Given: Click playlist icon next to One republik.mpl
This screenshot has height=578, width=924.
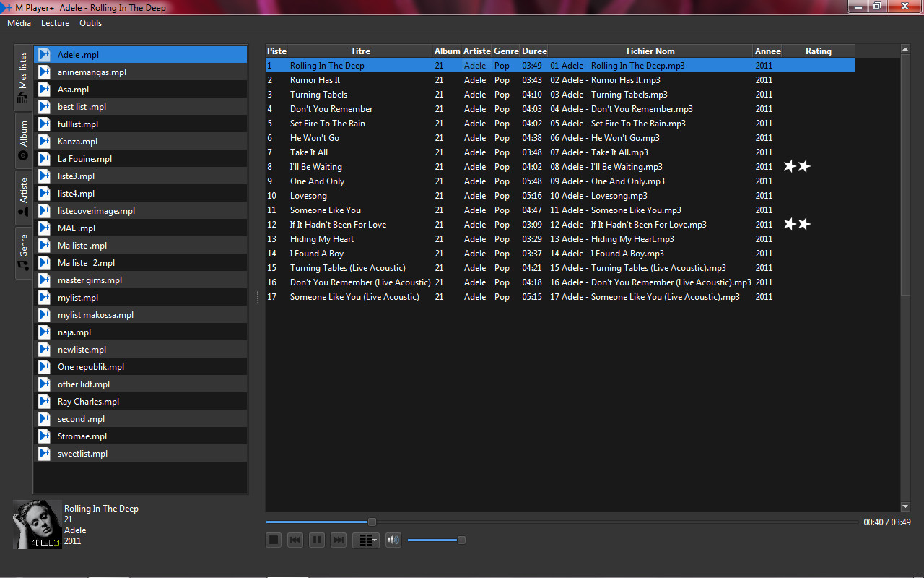Looking at the screenshot, I should pyautogui.click(x=44, y=366).
